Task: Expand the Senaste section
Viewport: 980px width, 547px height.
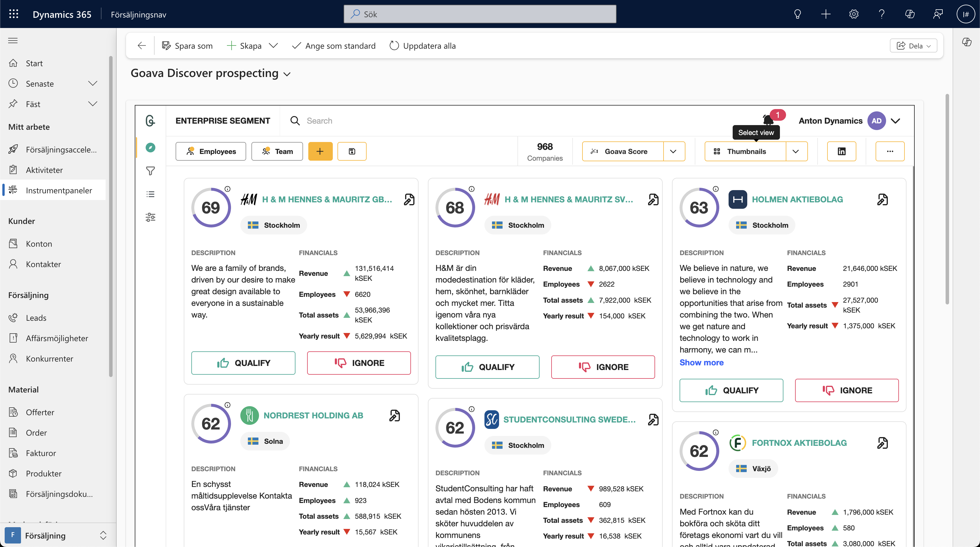Action: pos(92,83)
